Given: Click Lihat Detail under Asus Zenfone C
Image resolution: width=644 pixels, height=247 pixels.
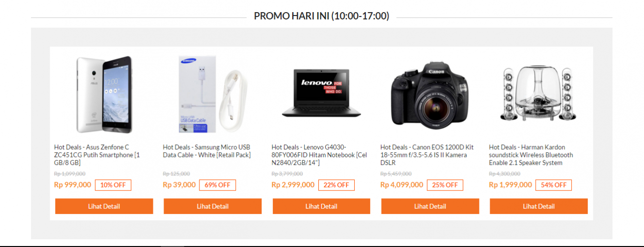Looking at the screenshot, I should (104, 206).
